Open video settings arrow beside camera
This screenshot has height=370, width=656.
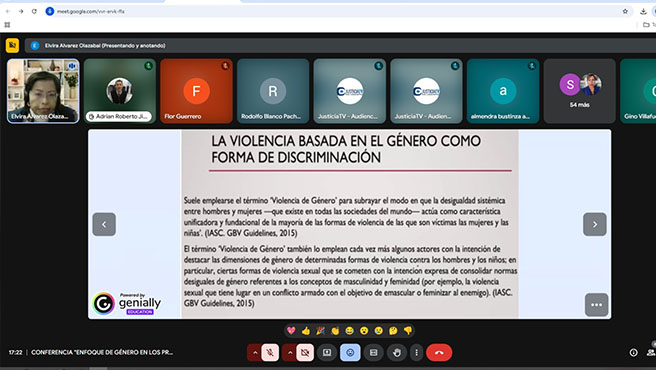pyautogui.click(x=290, y=353)
